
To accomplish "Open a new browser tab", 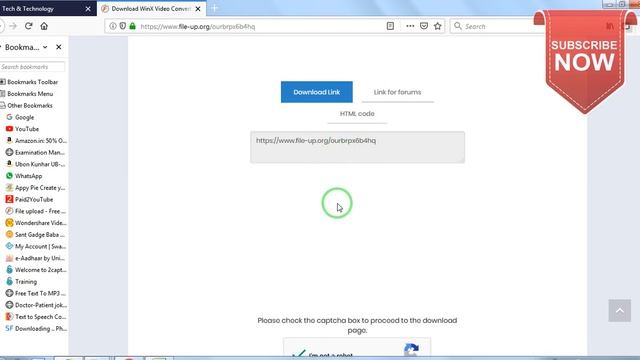I will tap(215, 8).
